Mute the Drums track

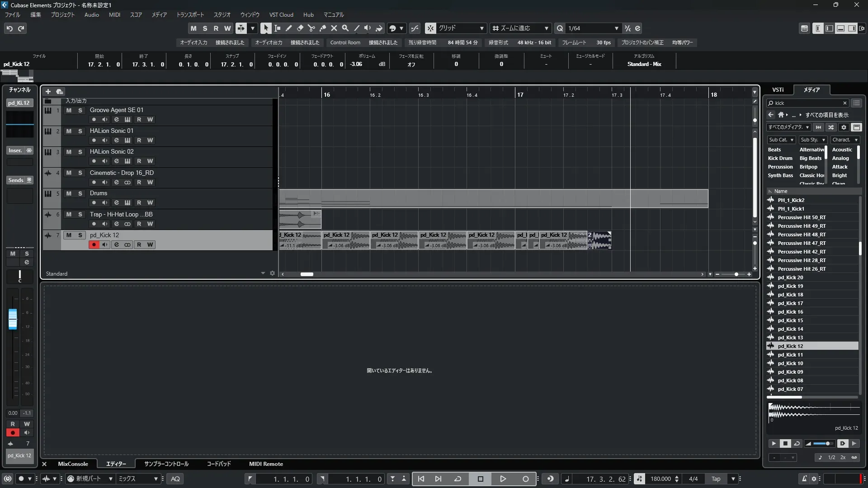click(x=69, y=193)
